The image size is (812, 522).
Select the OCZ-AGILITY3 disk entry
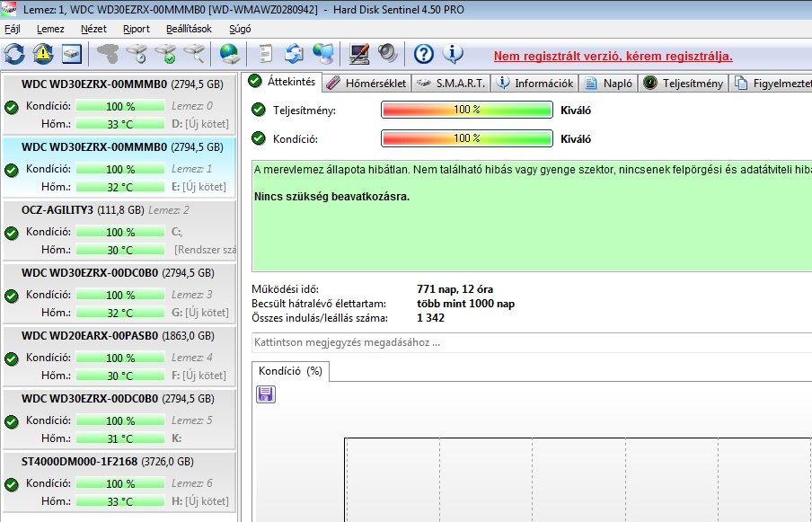pos(119,230)
